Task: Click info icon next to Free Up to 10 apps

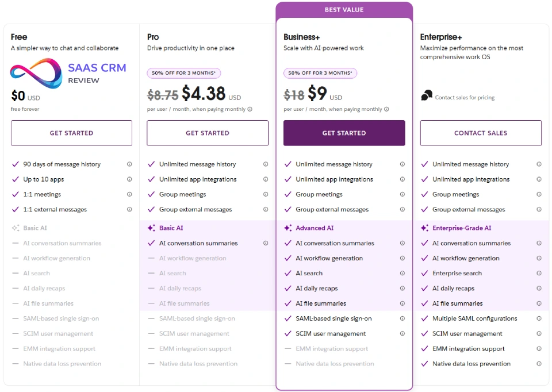Action: (x=129, y=179)
